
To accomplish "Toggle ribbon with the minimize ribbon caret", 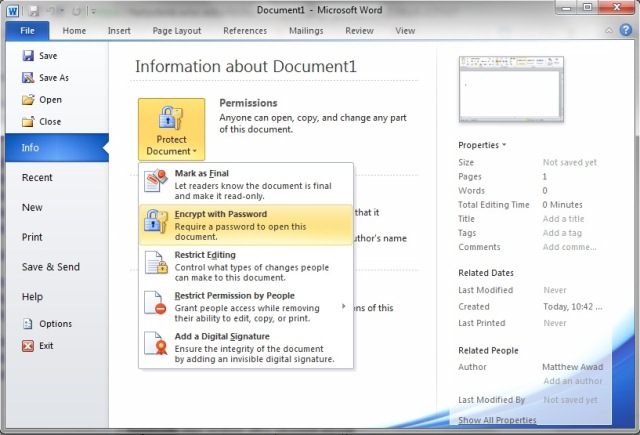I will click(x=609, y=30).
